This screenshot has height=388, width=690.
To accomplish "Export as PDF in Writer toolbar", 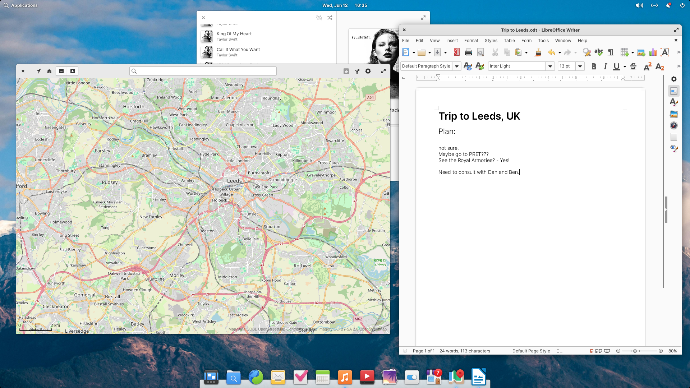I will click(x=457, y=52).
